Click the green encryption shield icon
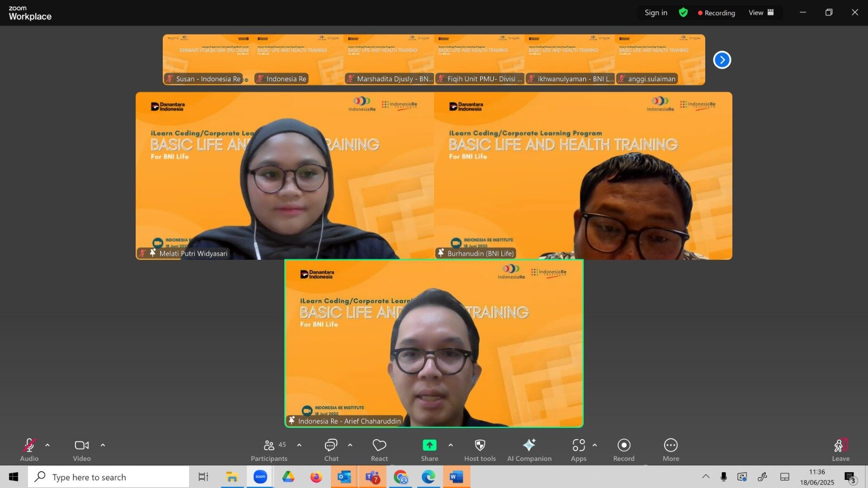This screenshot has width=868, height=488. tap(684, 12)
